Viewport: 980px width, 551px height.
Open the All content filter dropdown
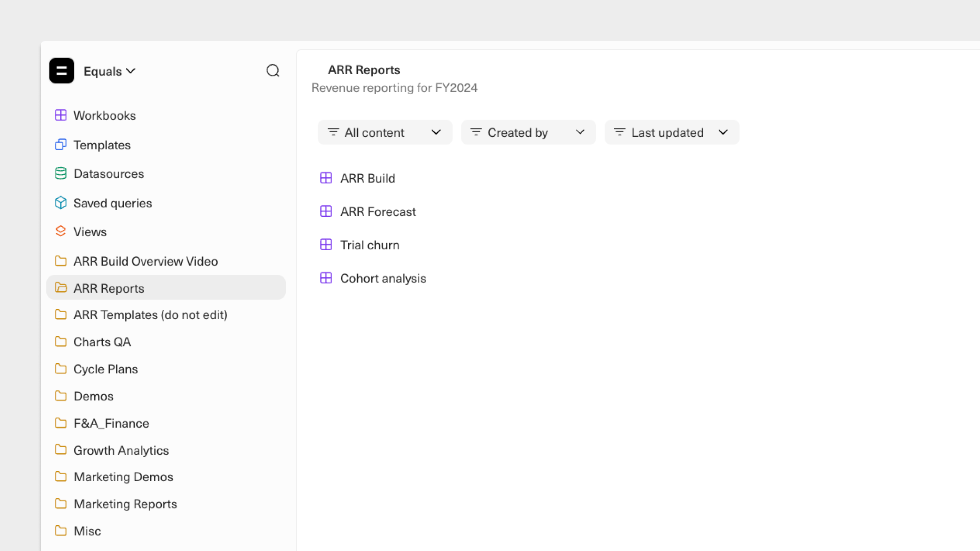tap(385, 132)
